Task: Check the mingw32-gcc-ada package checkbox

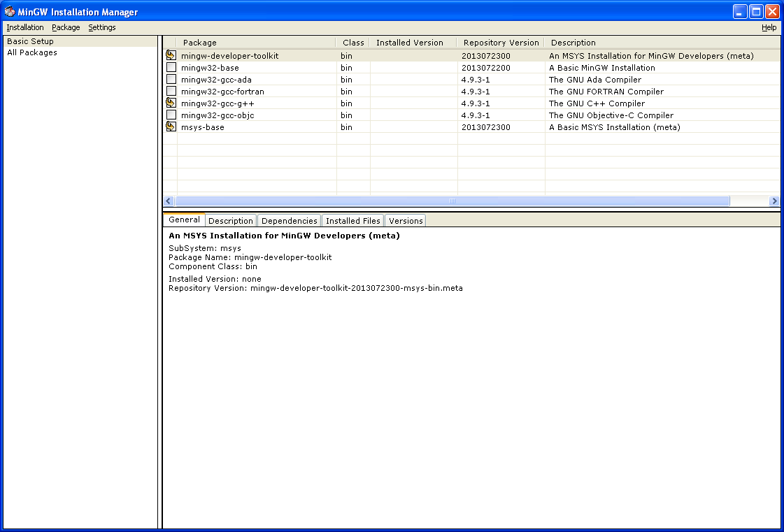Action: click(171, 79)
